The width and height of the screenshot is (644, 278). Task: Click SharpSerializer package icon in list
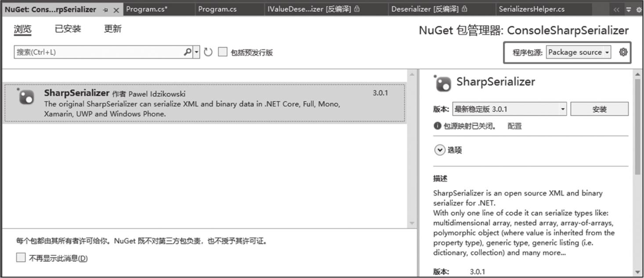pos(25,96)
